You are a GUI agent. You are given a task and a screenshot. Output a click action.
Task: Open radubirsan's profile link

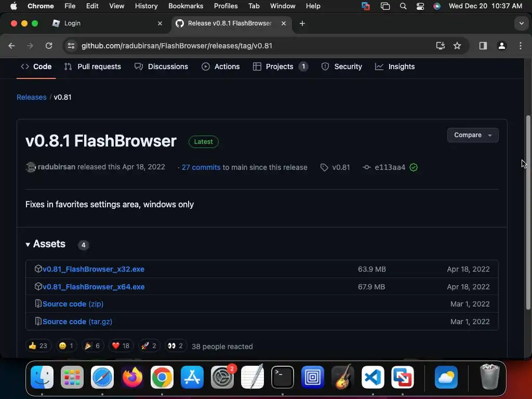pyautogui.click(x=56, y=167)
